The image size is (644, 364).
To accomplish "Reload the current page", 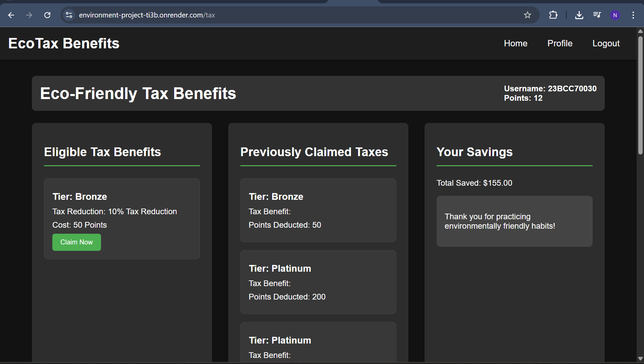I will coord(47,15).
